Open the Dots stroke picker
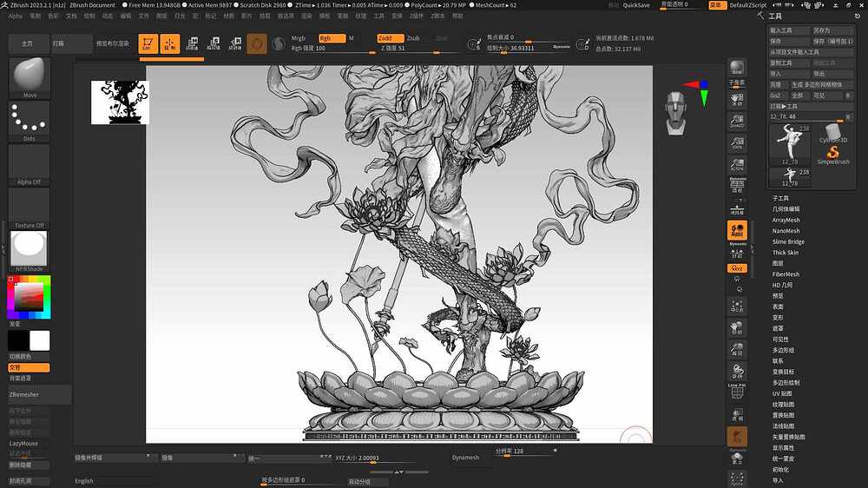The image size is (868, 488). (x=29, y=122)
